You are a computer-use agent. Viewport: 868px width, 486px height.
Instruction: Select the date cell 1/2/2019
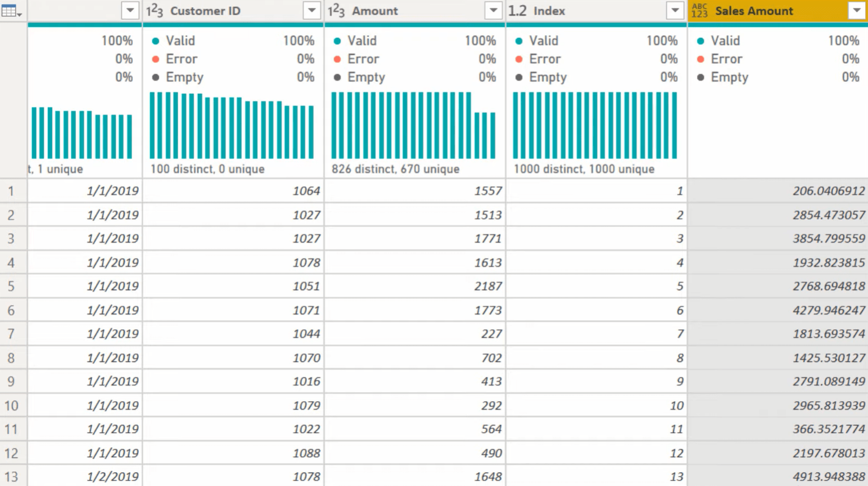click(85, 476)
